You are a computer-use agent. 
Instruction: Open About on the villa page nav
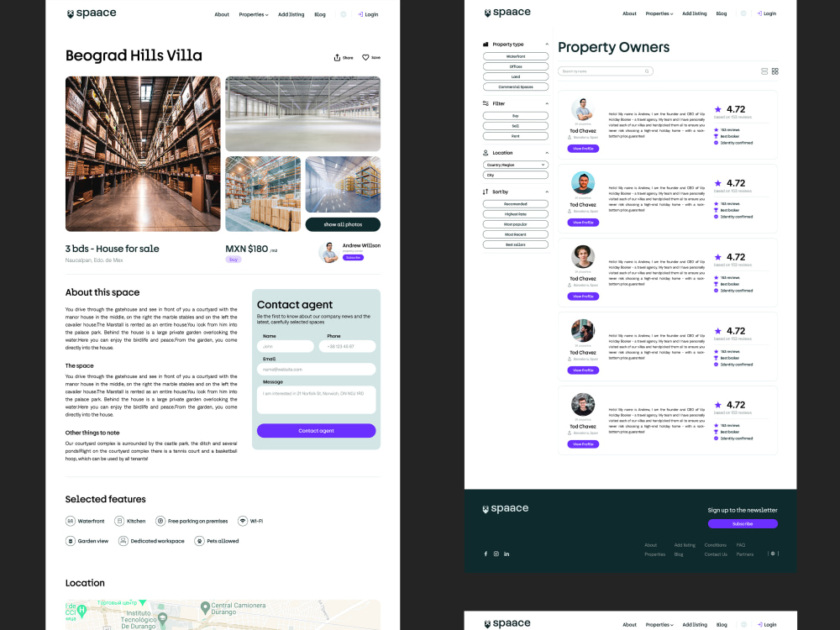pos(222,14)
